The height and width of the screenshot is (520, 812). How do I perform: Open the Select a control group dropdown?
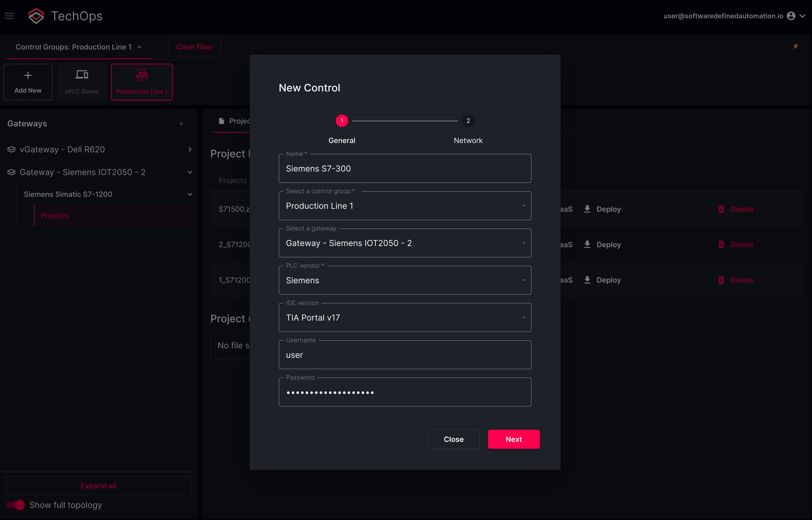click(405, 206)
